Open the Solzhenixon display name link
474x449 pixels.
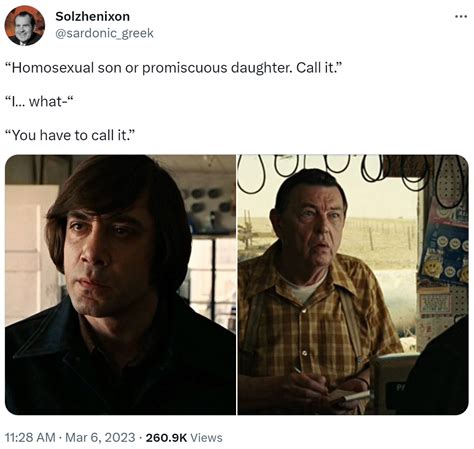92,16
